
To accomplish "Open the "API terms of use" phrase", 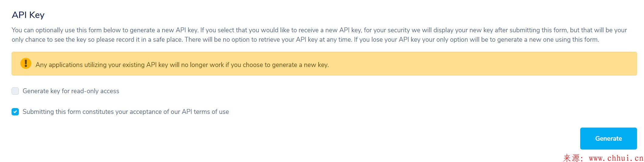I will coord(205,112).
